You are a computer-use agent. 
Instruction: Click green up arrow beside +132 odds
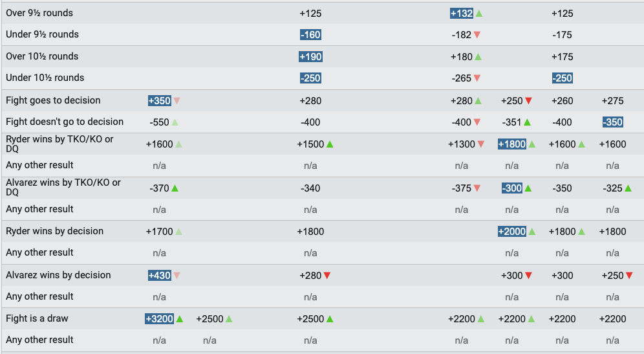[x=478, y=13]
